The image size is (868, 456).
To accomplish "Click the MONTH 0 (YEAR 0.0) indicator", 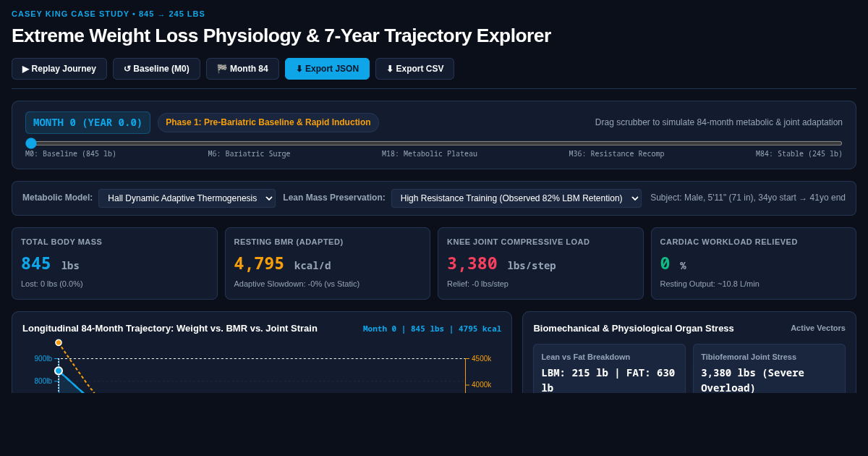I will click(x=88, y=122).
